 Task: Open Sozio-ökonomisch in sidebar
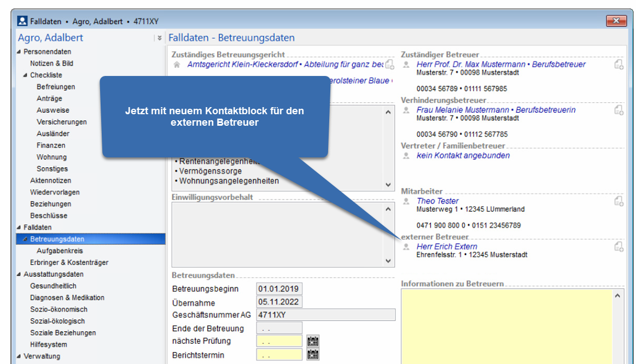(x=59, y=309)
